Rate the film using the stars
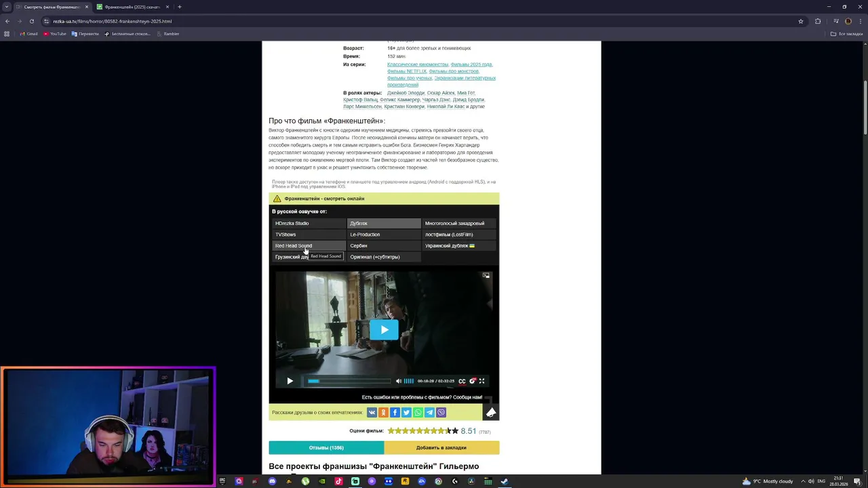The height and width of the screenshot is (488, 868). (x=422, y=430)
